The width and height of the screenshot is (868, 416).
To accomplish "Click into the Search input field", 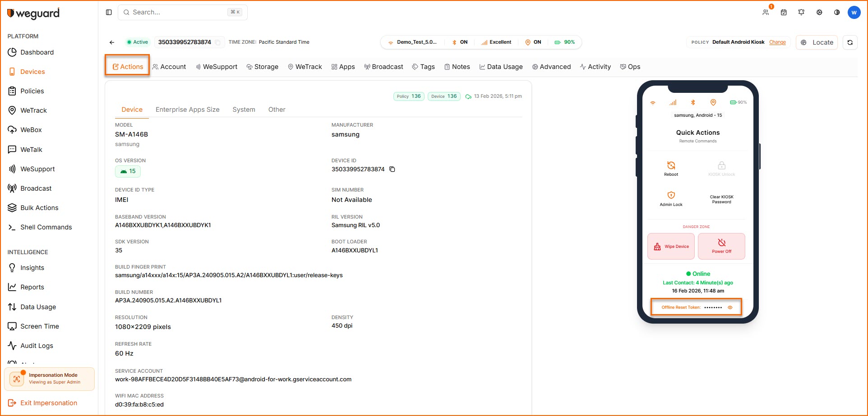I will pyautogui.click(x=180, y=13).
